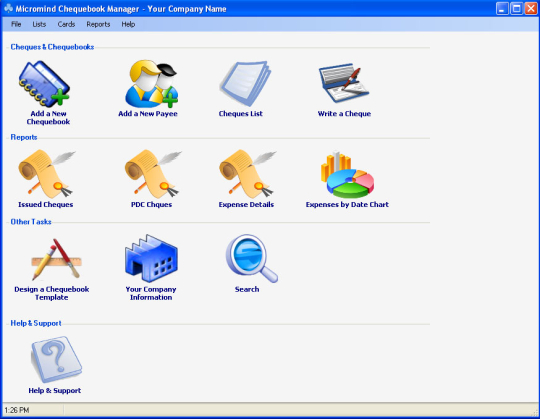Viewport: 540px width, 419px height.
Task: Show the Expenses by Date Chart icon
Action: (347, 174)
